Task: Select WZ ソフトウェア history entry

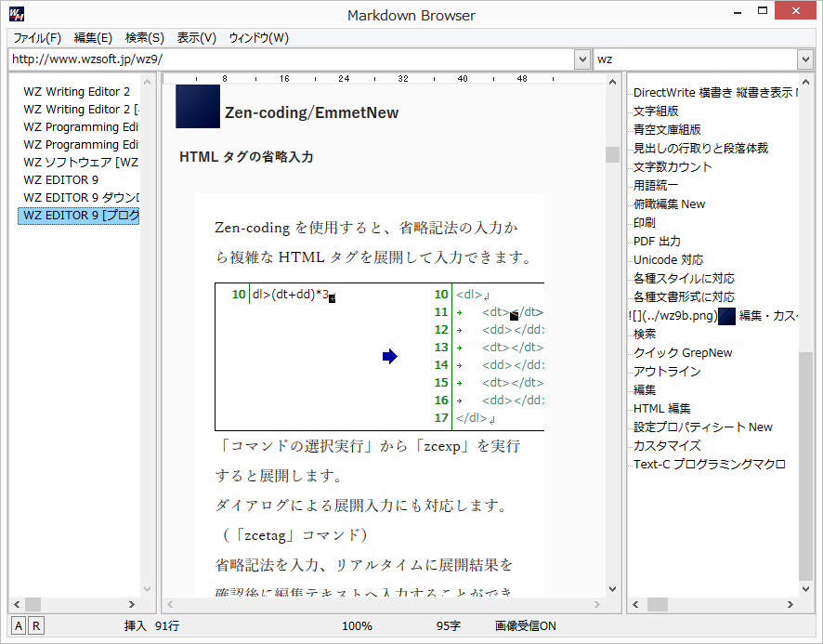Action: [x=81, y=163]
